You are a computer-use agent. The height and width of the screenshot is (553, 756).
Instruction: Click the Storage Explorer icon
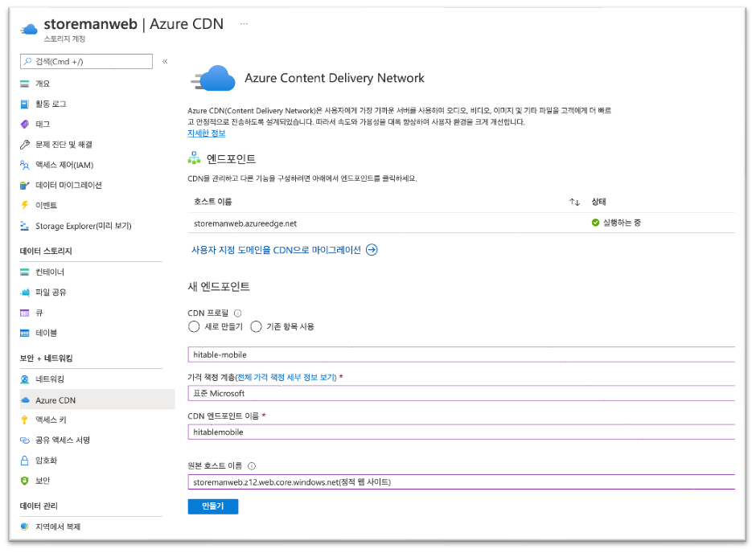point(25,226)
